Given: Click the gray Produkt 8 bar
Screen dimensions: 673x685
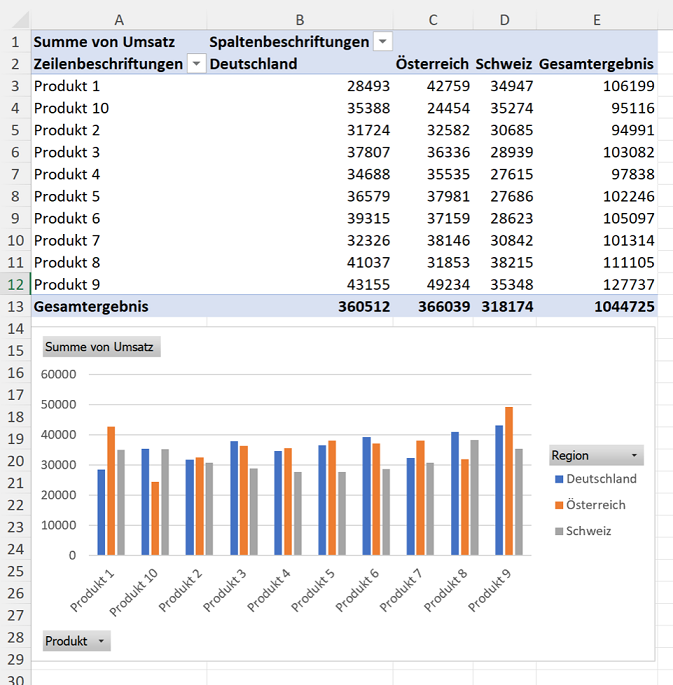Looking at the screenshot, I should (474, 498).
